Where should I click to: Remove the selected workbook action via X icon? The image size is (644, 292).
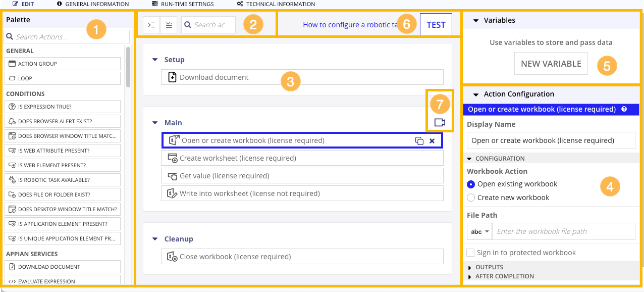click(x=432, y=141)
